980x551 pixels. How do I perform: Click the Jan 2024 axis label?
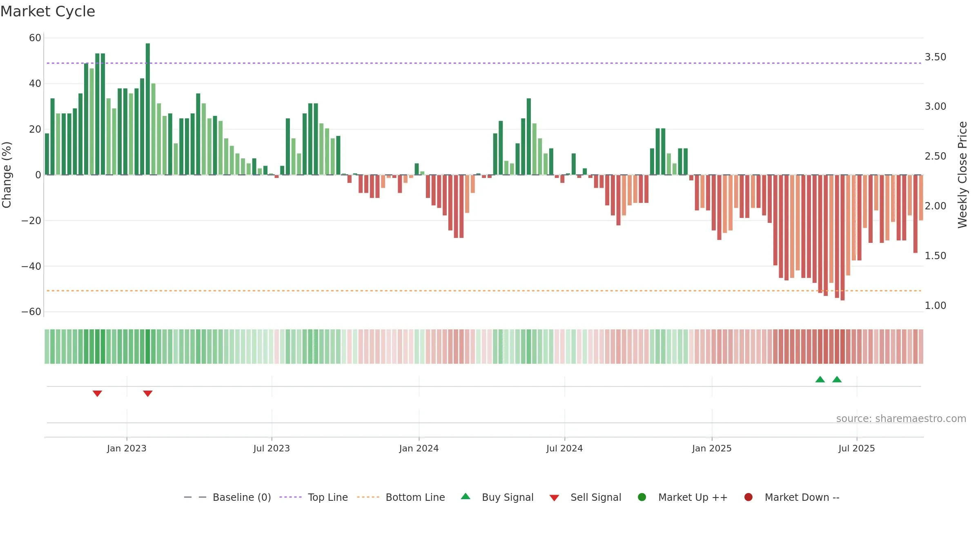click(419, 448)
